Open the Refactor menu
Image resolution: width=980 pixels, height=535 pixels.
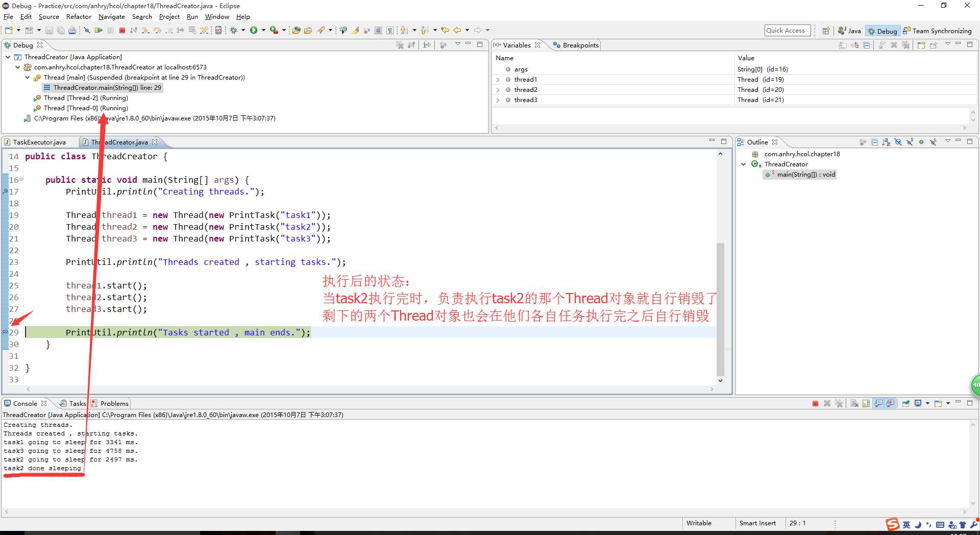(79, 17)
